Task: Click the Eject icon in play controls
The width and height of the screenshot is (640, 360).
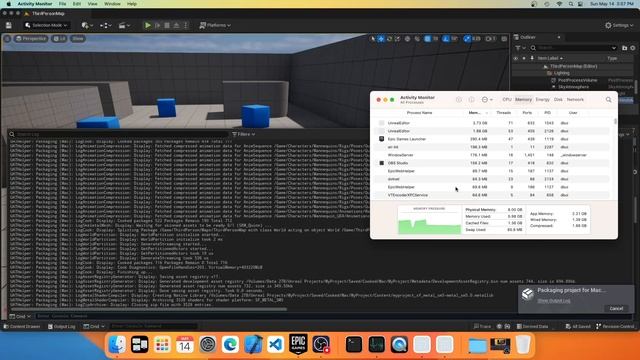Action: [x=176, y=25]
